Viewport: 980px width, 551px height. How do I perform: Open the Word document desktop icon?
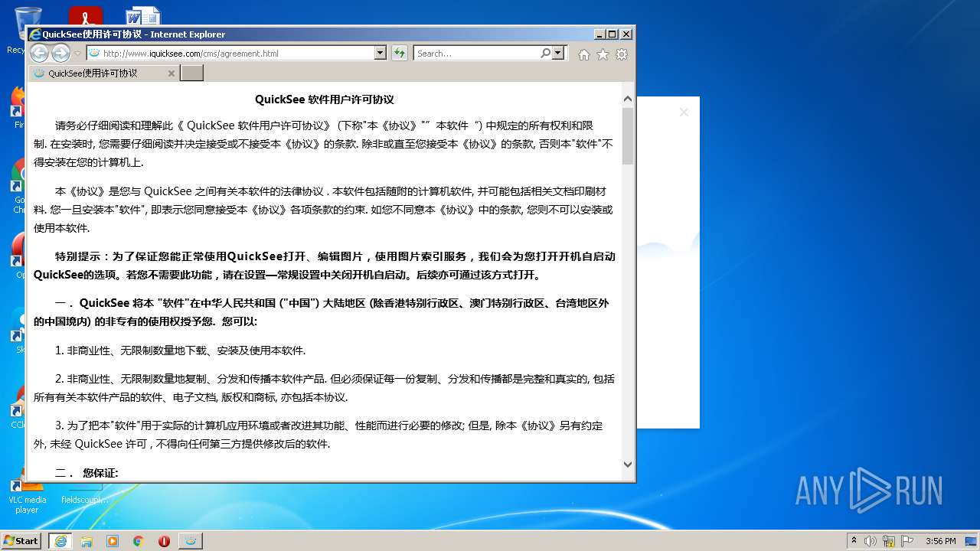[142, 16]
